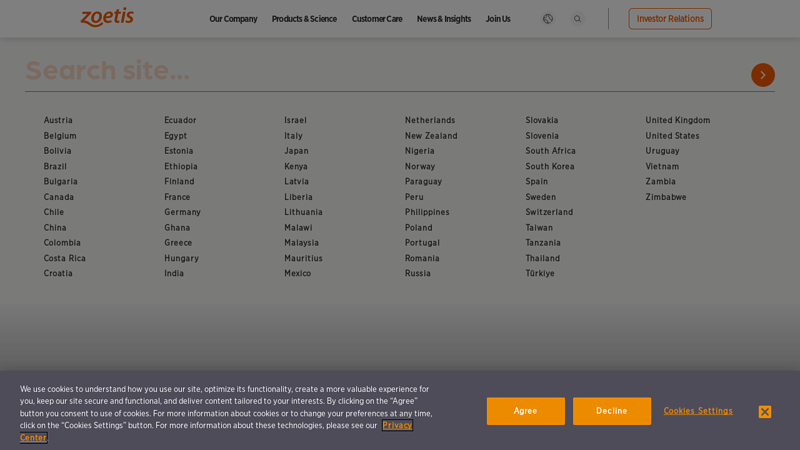Pick Philippines
The image size is (800, 450).
click(427, 212)
